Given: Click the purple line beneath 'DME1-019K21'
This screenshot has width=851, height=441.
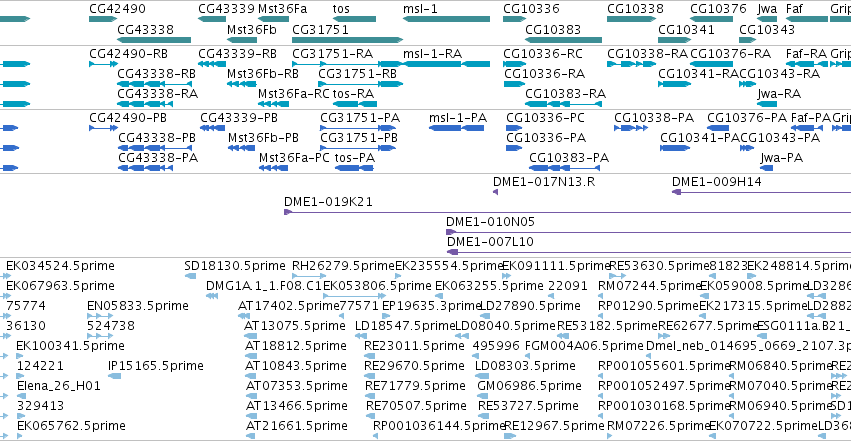Looking at the screenshot, I should [x=567, y=212].
